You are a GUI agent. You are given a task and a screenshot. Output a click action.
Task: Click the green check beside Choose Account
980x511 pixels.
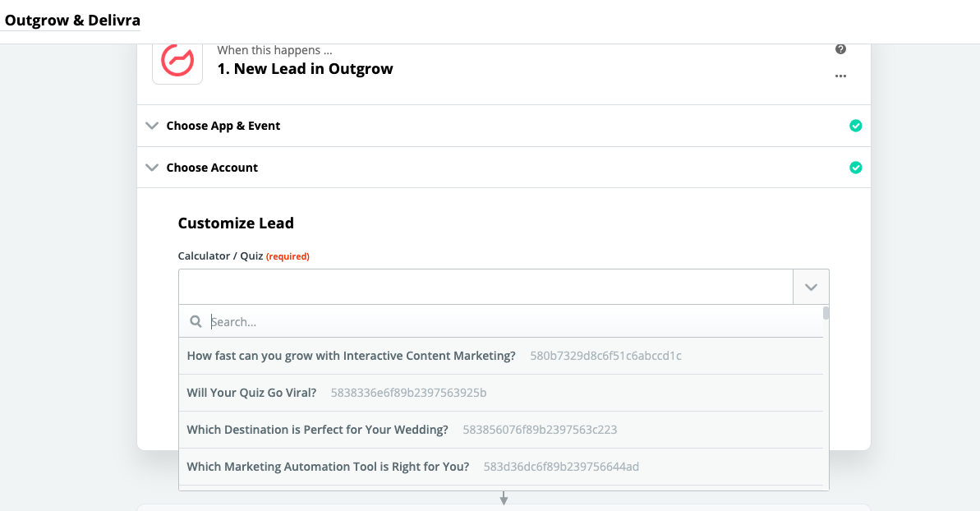coord(856,168)
